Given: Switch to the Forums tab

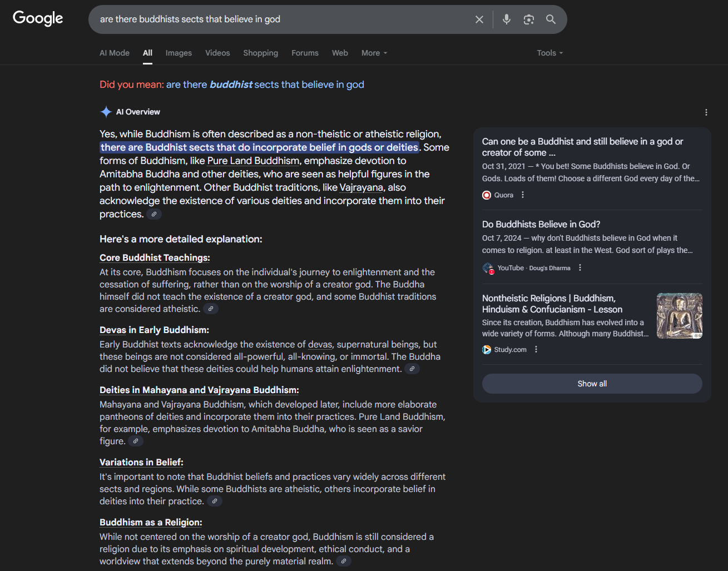Looking at the screenshot, I should pyautogui.click(x=305, y=53).
